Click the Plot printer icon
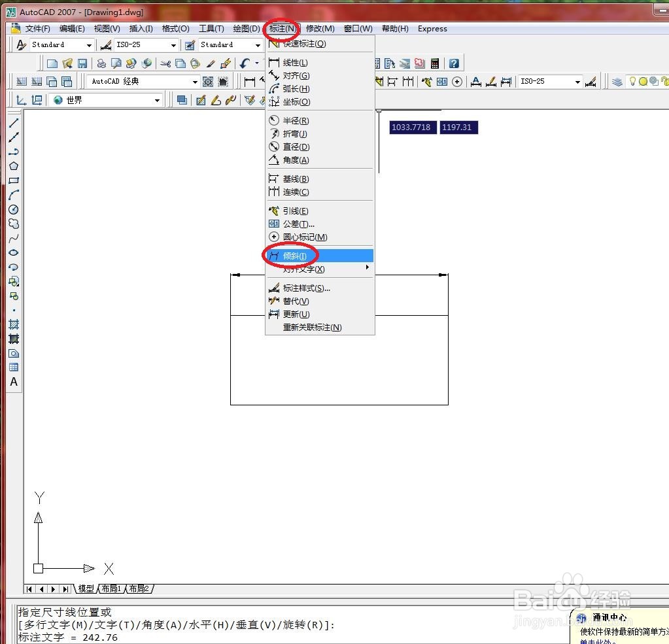Viewport: 669px width, 644px height. (101, 63)
